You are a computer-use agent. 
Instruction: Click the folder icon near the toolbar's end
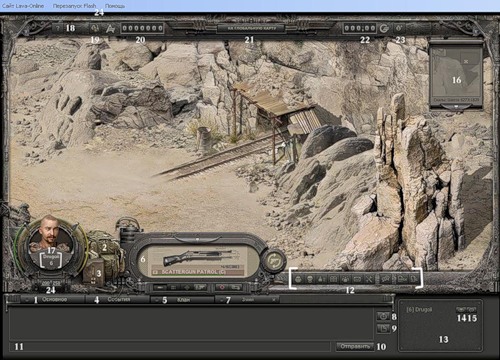402,279
